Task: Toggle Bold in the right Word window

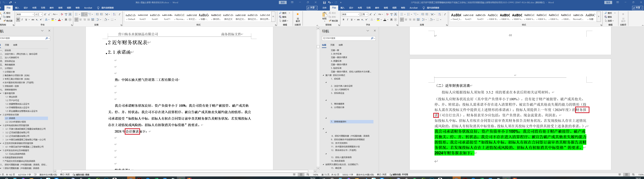Action: click(343, 20)
